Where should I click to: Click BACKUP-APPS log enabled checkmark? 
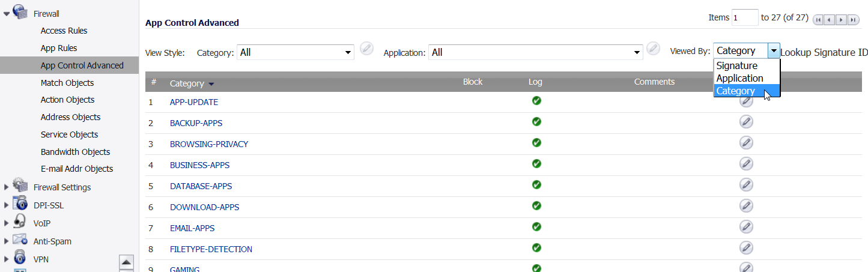[x=536, y=122]
